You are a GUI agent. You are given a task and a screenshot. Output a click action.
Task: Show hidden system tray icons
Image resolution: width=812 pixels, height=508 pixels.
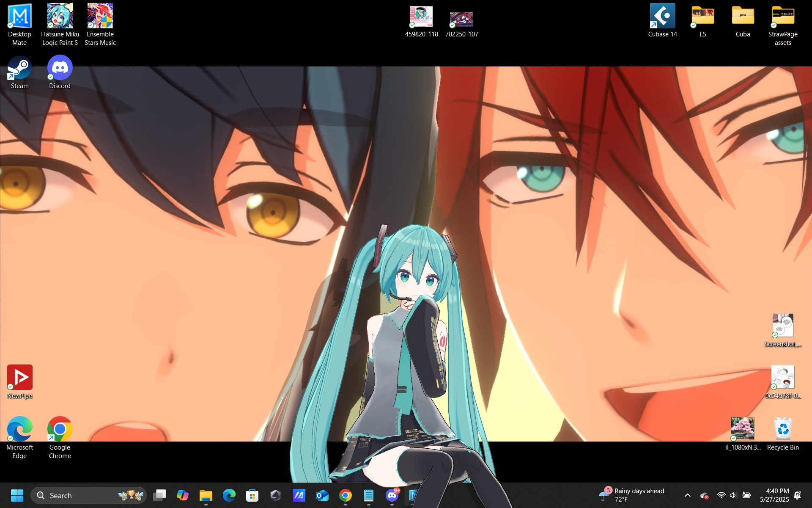tap(688, 495)
